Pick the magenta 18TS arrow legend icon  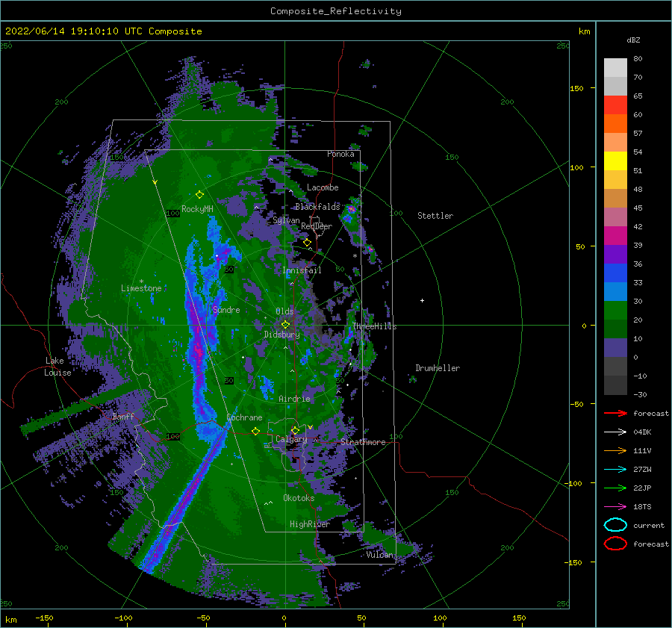pyautogui.click(x=615, y=507)
